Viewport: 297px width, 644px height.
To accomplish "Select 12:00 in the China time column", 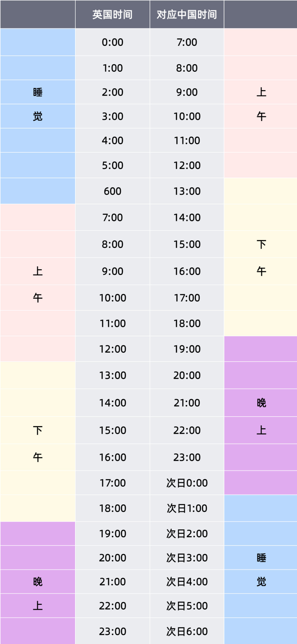I will coord(187,165).
